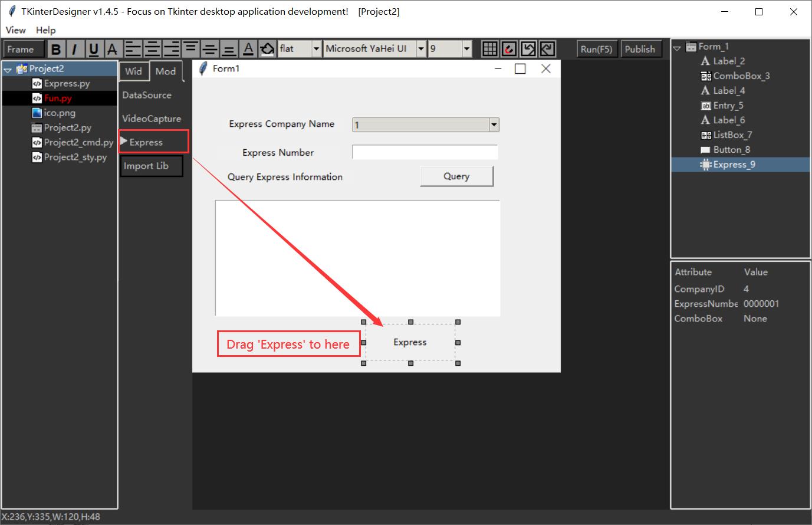The width and height of the screenshot is (812, 525).
Task: Collapse the Form_1 tree node
Action: coord(677,48)
